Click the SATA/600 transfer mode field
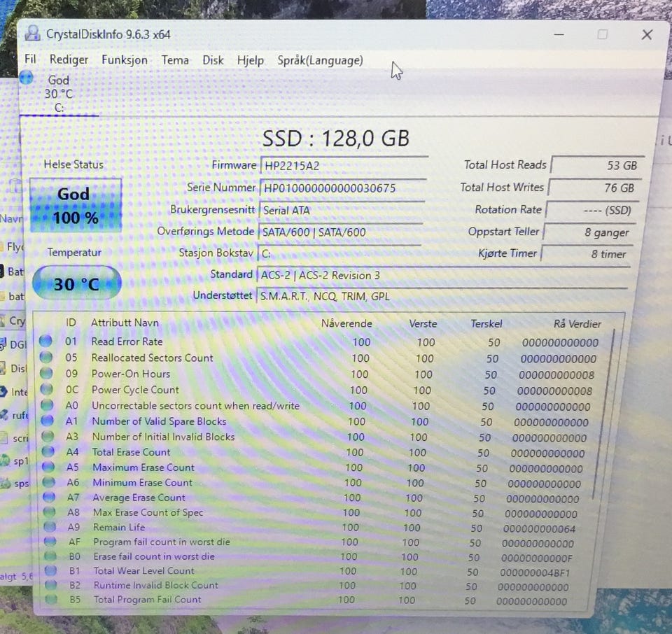The width and height of the screenshot is (672, 634). coord(340,232)
